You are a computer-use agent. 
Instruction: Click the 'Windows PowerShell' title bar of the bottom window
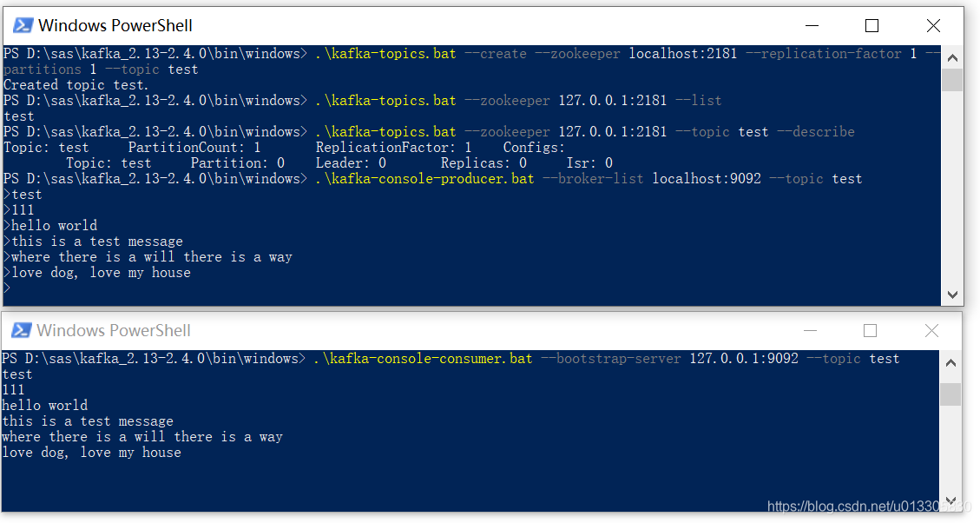point(434,330)
